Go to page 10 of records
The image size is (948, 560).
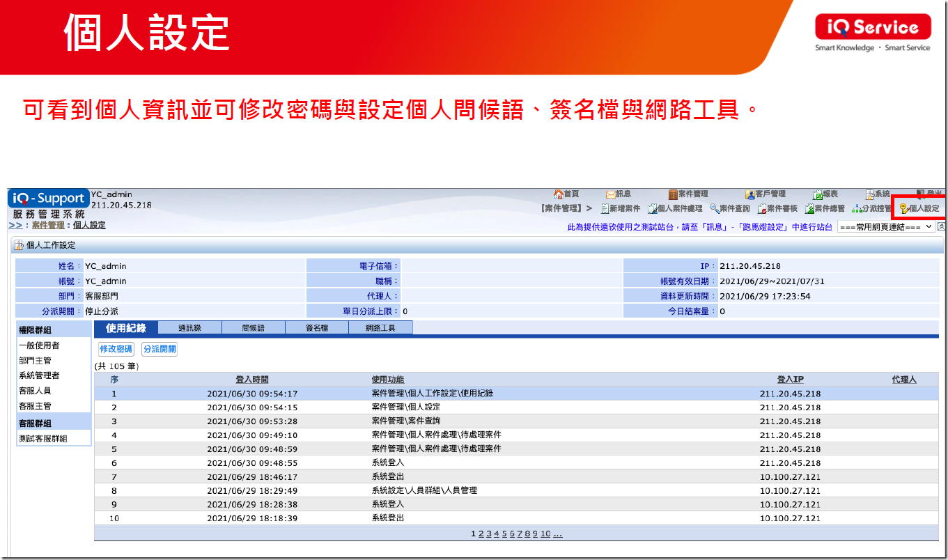[545, 534]
